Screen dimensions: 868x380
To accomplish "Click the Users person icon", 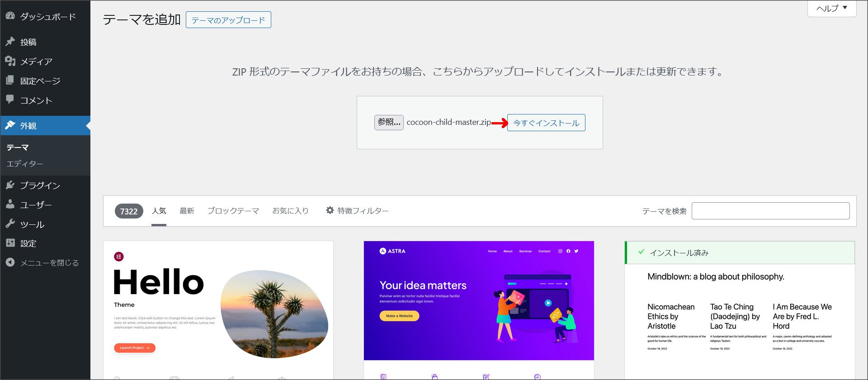I will pyautogui.click(x=10, y=204).
